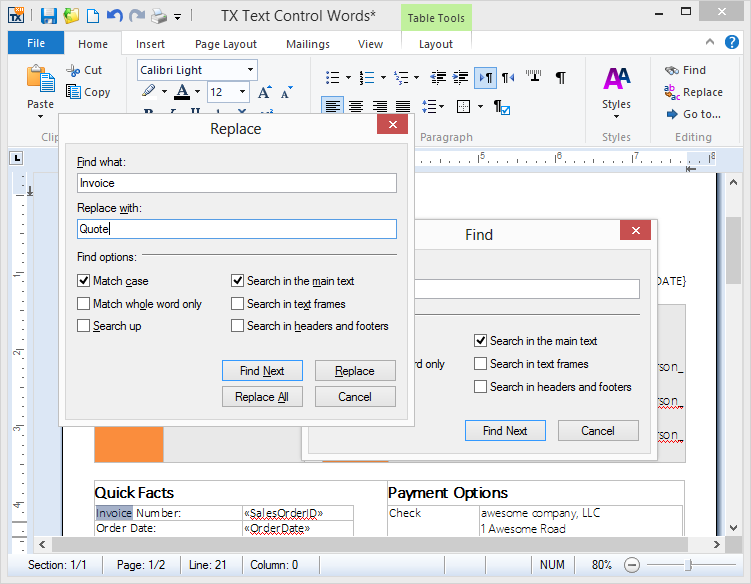Uncheck Match case in Replace dialog

84,281
